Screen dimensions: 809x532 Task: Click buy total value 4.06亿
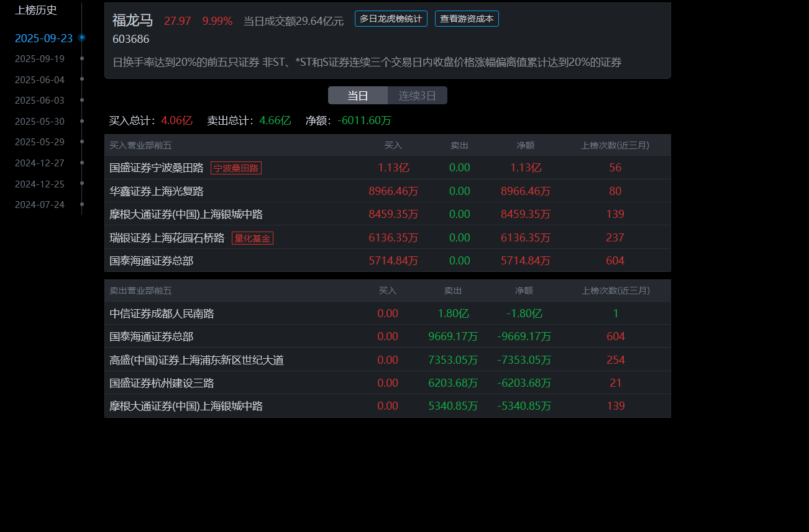tap(176, 120)
